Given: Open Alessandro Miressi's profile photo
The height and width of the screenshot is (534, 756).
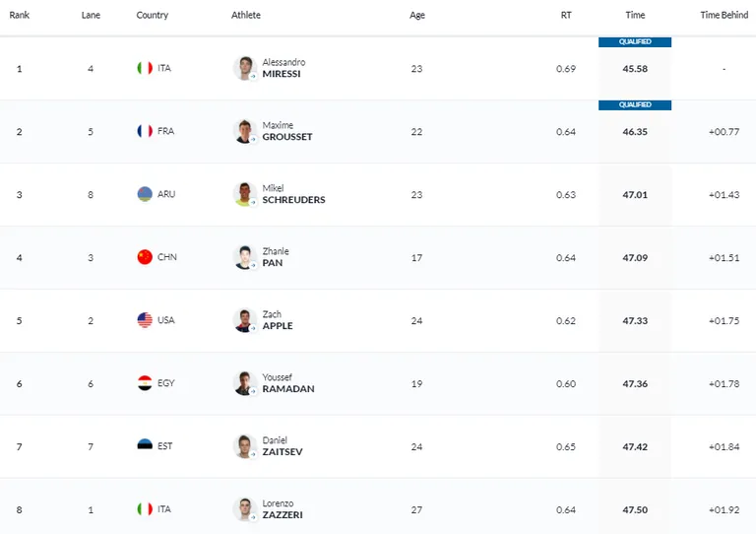Looking at the screenshot, I should click(x=245, y=68).
